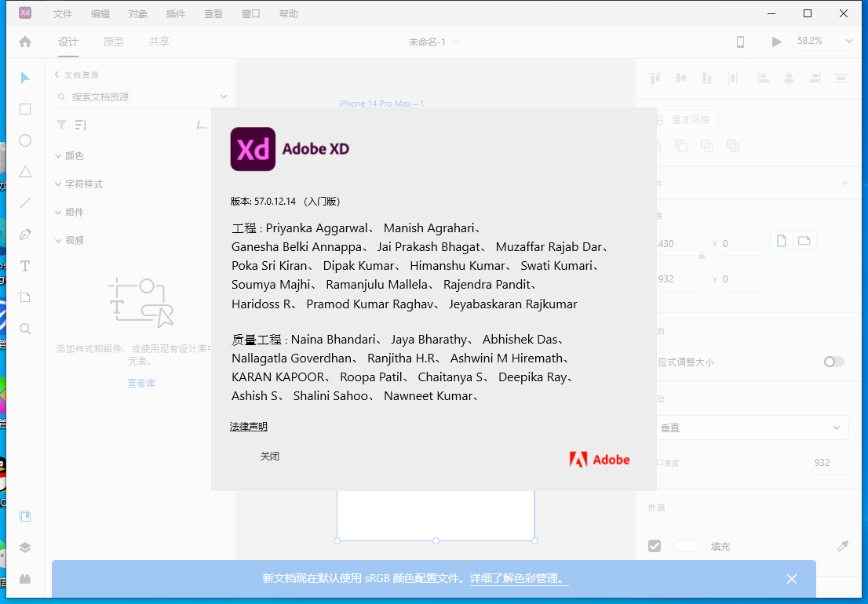Open the Plugins panel
The width and height of the screenshot is (868, 604).
(x=24, y=578)
